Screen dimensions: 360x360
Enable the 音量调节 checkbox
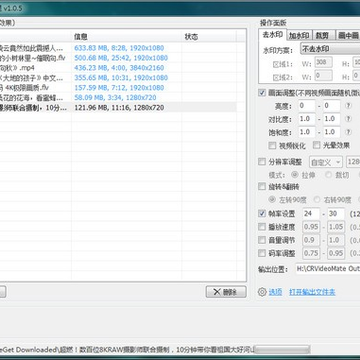coord(262,240)
